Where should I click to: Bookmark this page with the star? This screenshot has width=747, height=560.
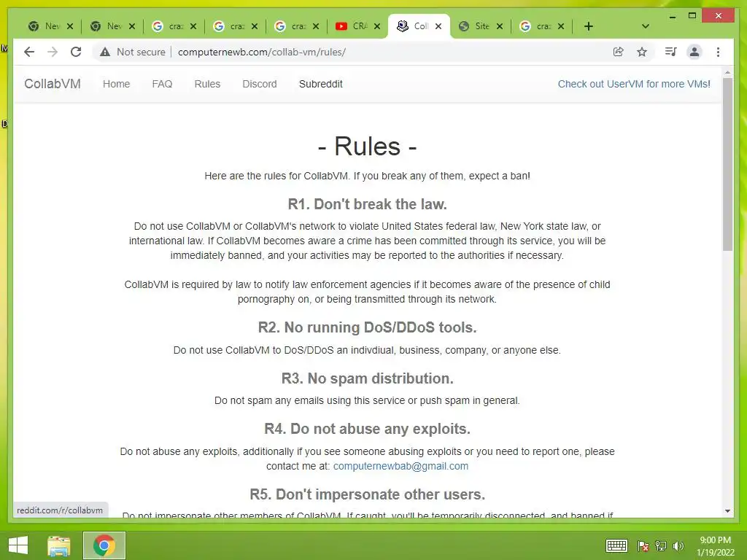(x=642, y=52)
